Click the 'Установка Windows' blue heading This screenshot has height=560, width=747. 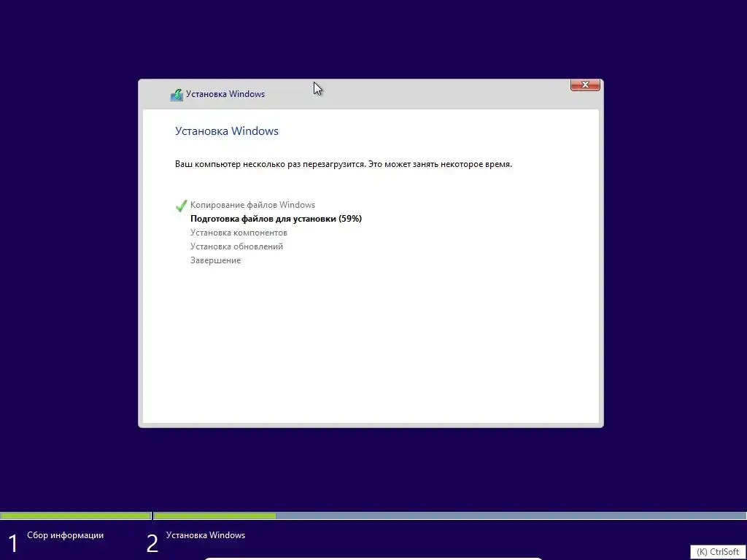pos(227,131)
